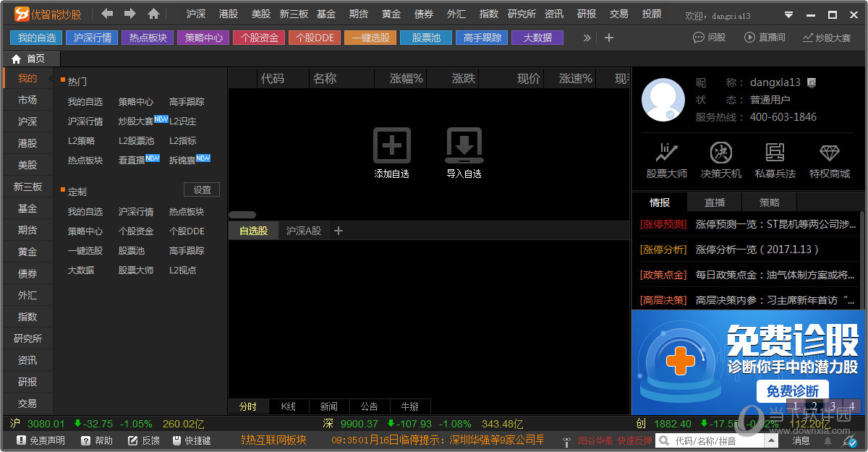Click the 一键选股 orange toolbar button
The image size is (868, 452).
click(370, 38)
